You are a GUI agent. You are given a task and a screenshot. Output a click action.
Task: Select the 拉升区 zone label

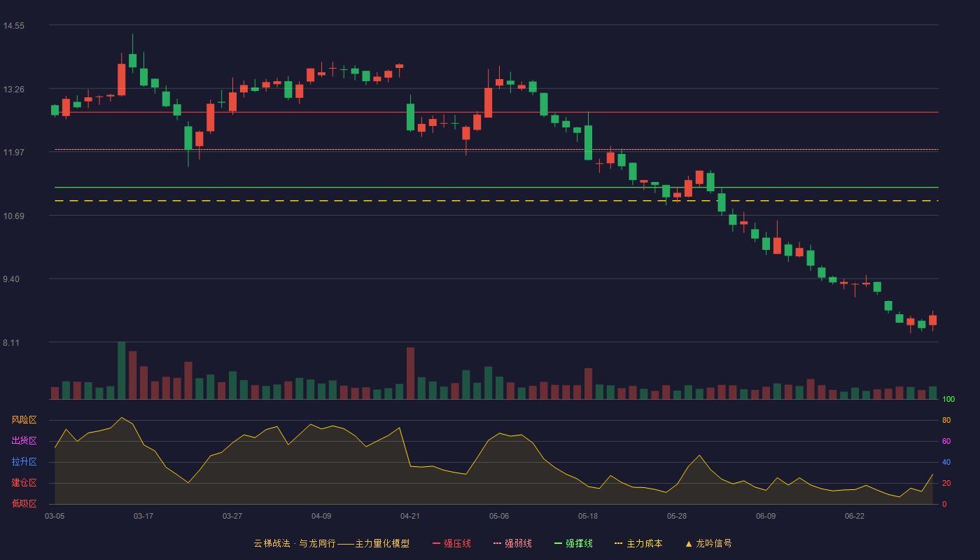[24, 462]
